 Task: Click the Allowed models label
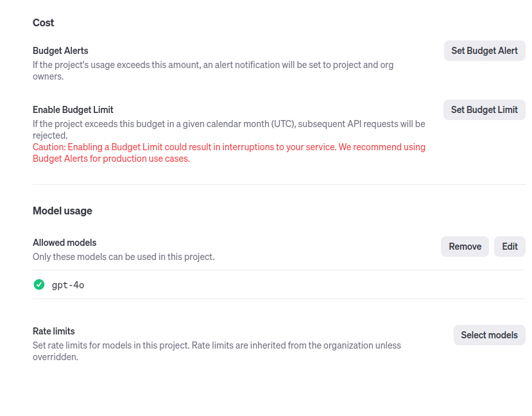tap(65, 243)
